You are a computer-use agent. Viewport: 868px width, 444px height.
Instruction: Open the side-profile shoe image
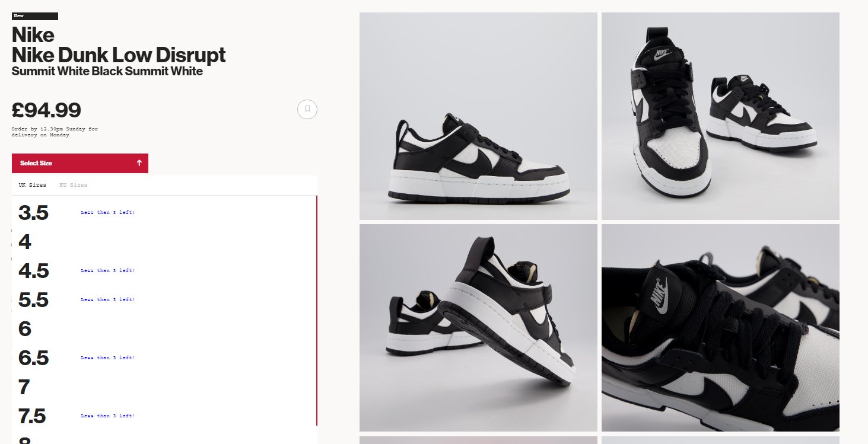[478, 116]
